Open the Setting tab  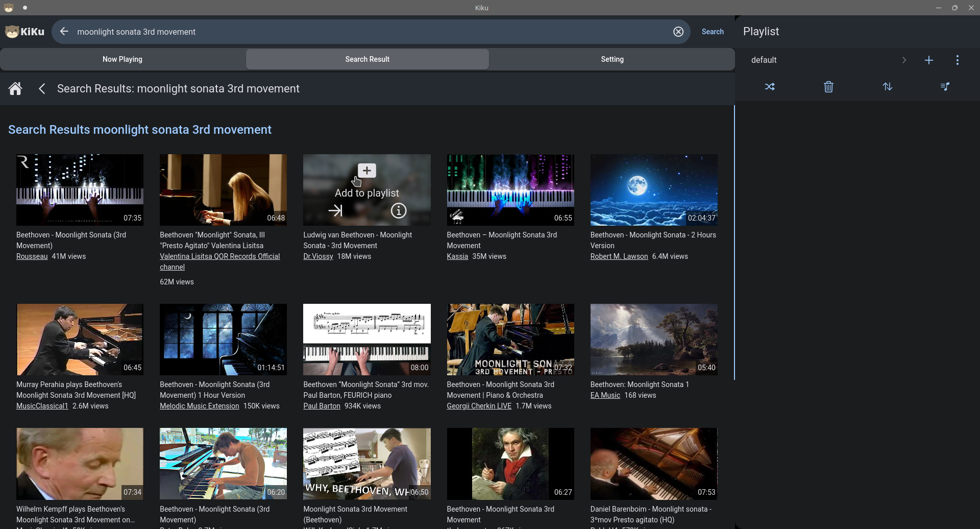[612, 59]
